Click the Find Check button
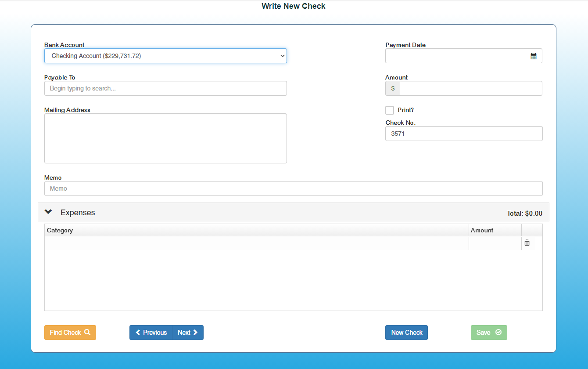The width and height of the screenshot is (588, 369). pyautogui.click(x=70, y=333)
